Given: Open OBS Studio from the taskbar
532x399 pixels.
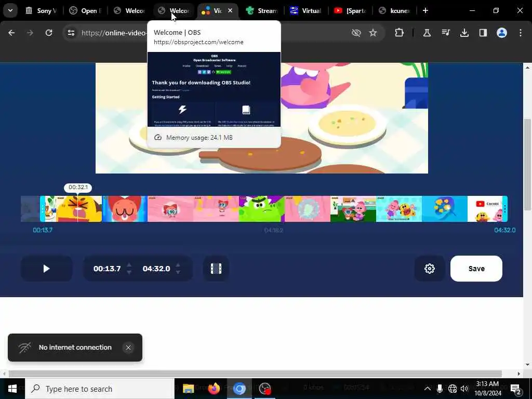Looking at the screenshot, I should point(264,389).
